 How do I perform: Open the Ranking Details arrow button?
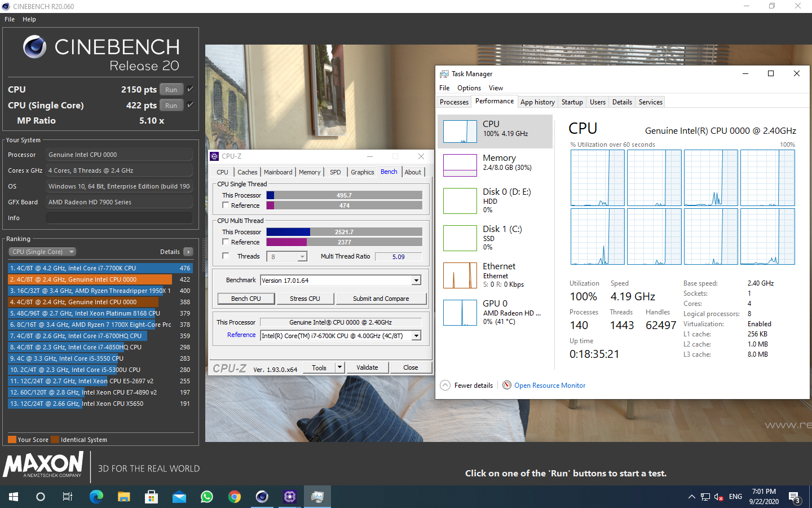coord(188,252)
